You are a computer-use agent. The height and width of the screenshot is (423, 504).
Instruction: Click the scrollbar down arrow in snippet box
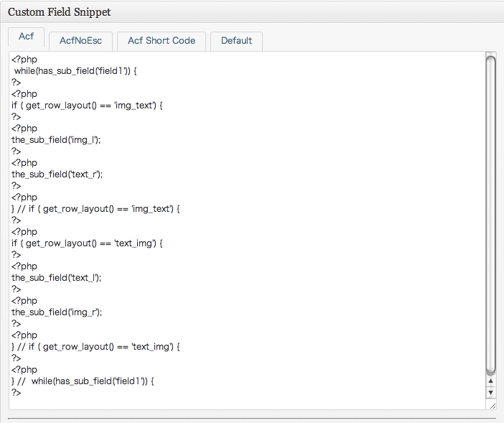490,392
